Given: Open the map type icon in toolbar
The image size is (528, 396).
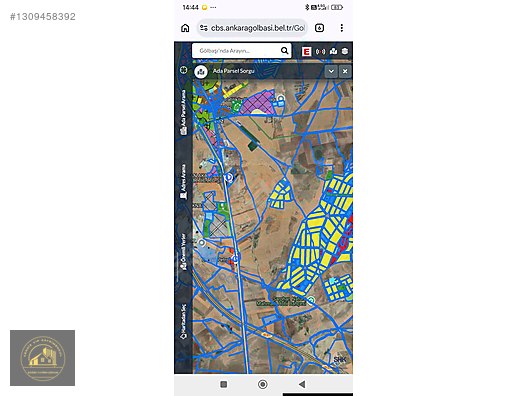Looking at the screenshot, I should tap(333, 51).
